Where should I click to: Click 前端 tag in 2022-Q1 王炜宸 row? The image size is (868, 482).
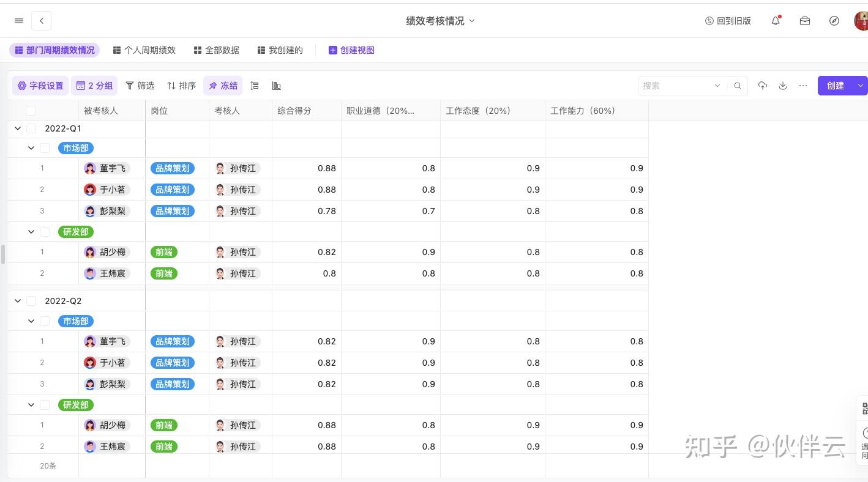(x=164, y=273)
